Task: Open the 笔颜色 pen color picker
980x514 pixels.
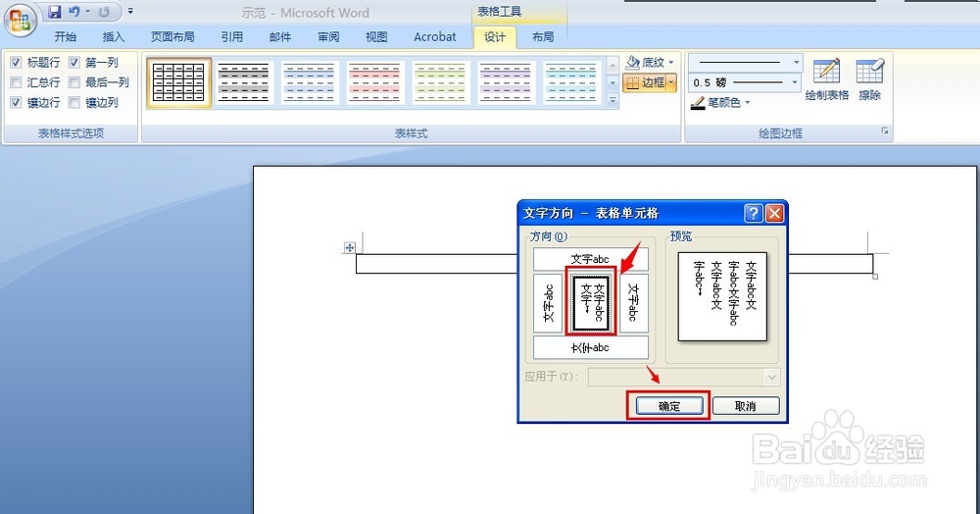Action: click(720, 102)
